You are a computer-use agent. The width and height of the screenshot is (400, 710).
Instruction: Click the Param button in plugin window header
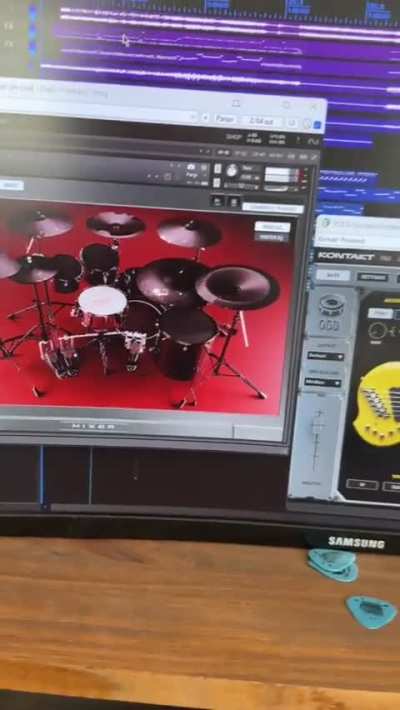tap(225, 120)
